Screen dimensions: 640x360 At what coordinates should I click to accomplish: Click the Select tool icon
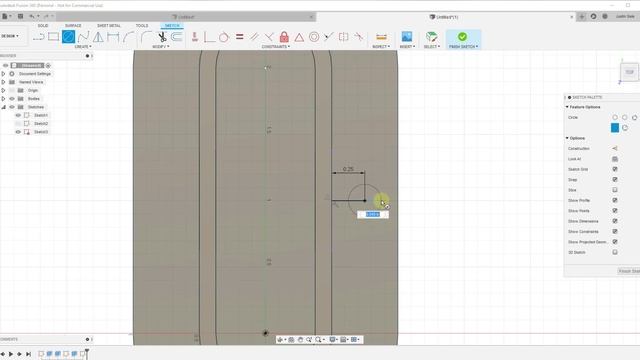pyautogui.click(x=431, y=37)
